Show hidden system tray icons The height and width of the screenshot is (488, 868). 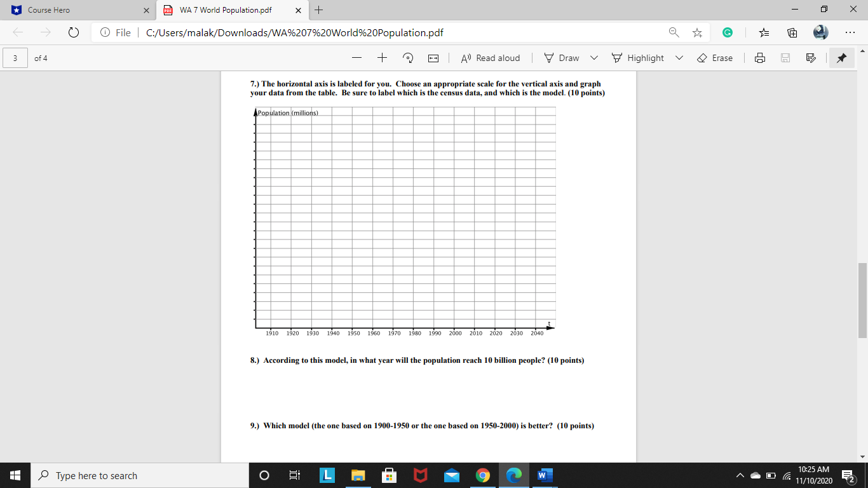pyautogui.click(x=739, y=475)
